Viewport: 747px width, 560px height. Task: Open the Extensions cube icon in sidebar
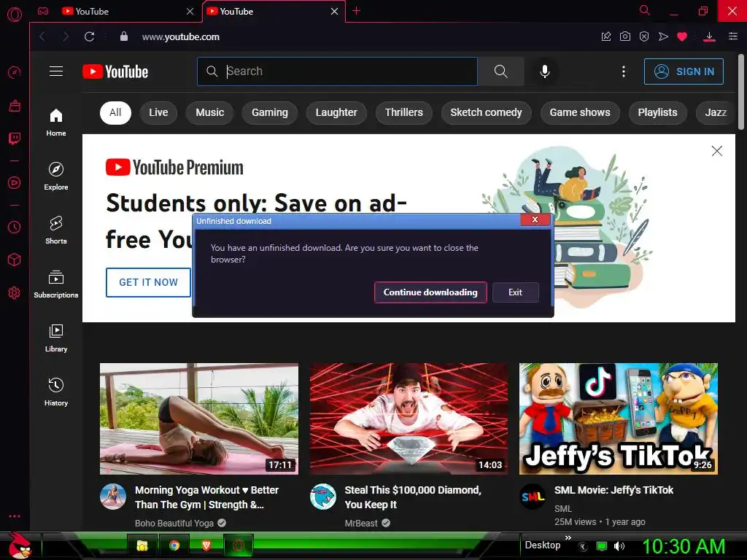[x=15, y=260]
